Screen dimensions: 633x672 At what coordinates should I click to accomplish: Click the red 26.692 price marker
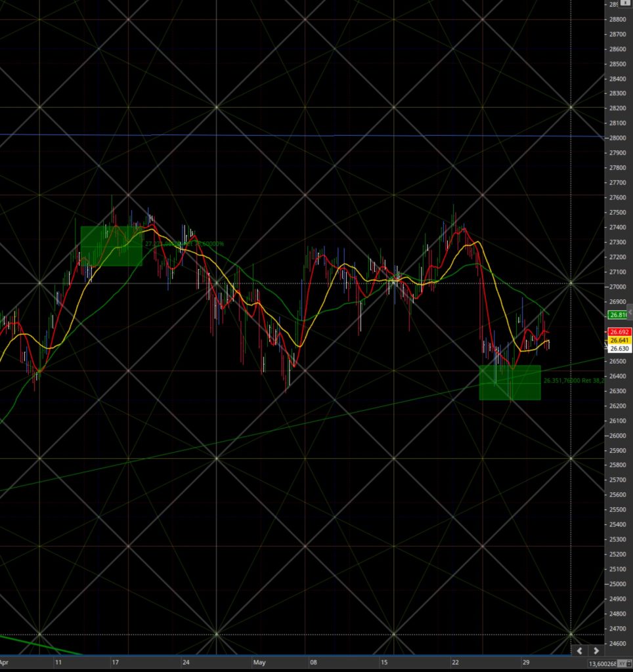click(x=619, y=331)
